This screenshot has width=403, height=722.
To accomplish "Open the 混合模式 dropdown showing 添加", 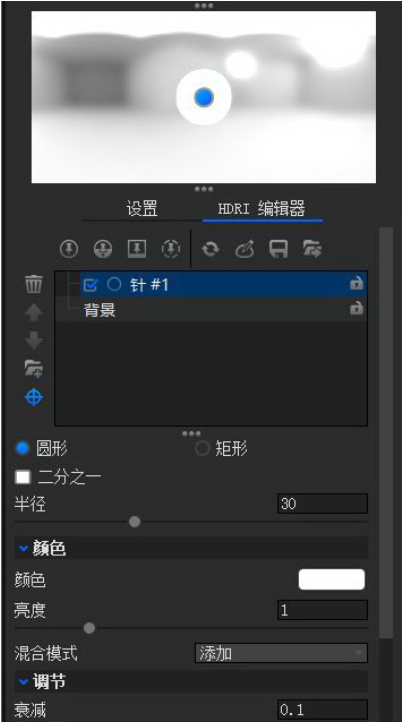I will click(x=281, y=653).
